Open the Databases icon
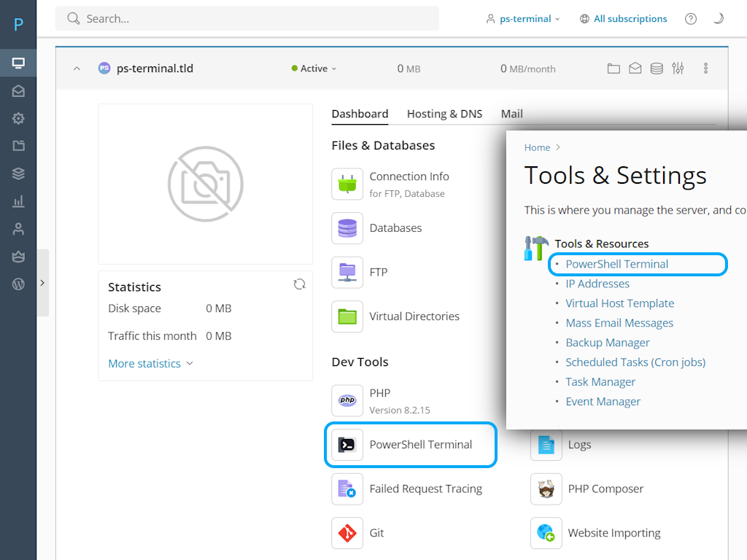The width and height of the screenshot is (747, 560). point(347,228)
